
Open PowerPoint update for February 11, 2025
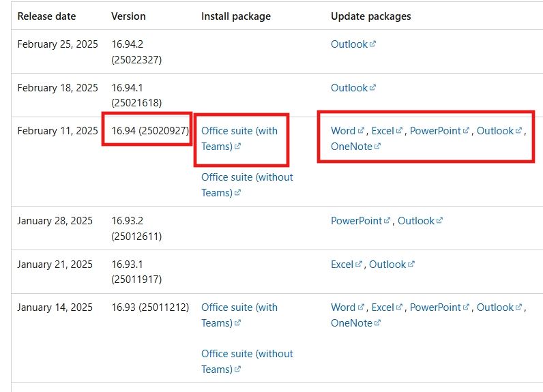point(439,131)
